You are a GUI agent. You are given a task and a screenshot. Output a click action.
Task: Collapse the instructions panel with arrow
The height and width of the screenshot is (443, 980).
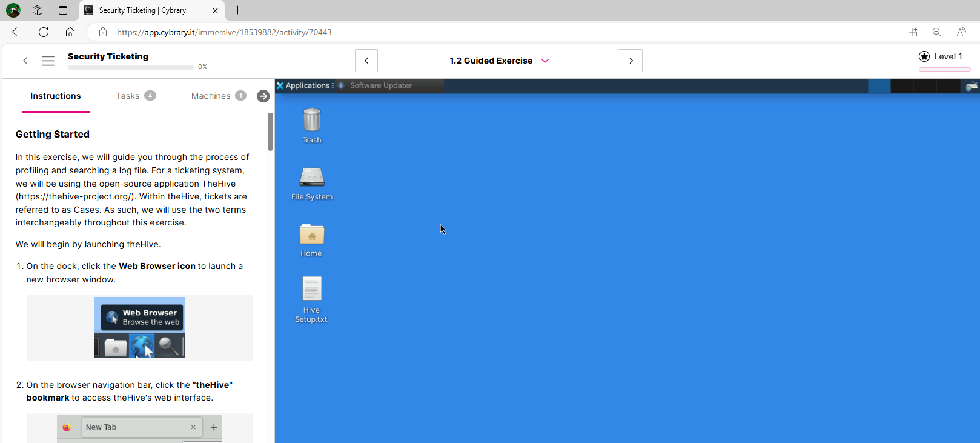point(263,96)
